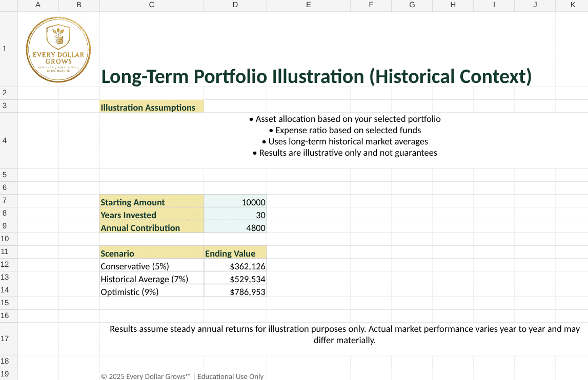
Task: Click the Expense ratio bullet line
Action: click(x=345, y=131)
